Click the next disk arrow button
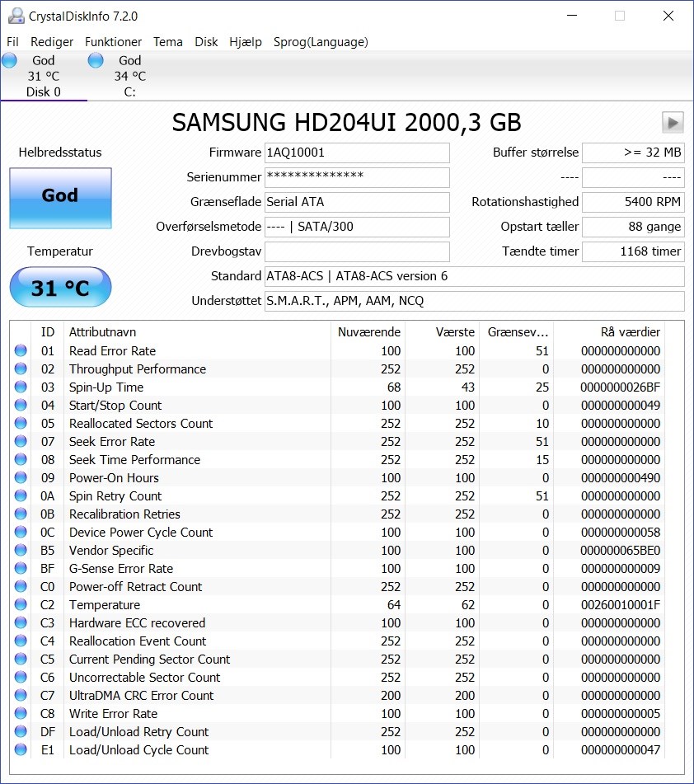Screen dimensions: 694x784 673,122
